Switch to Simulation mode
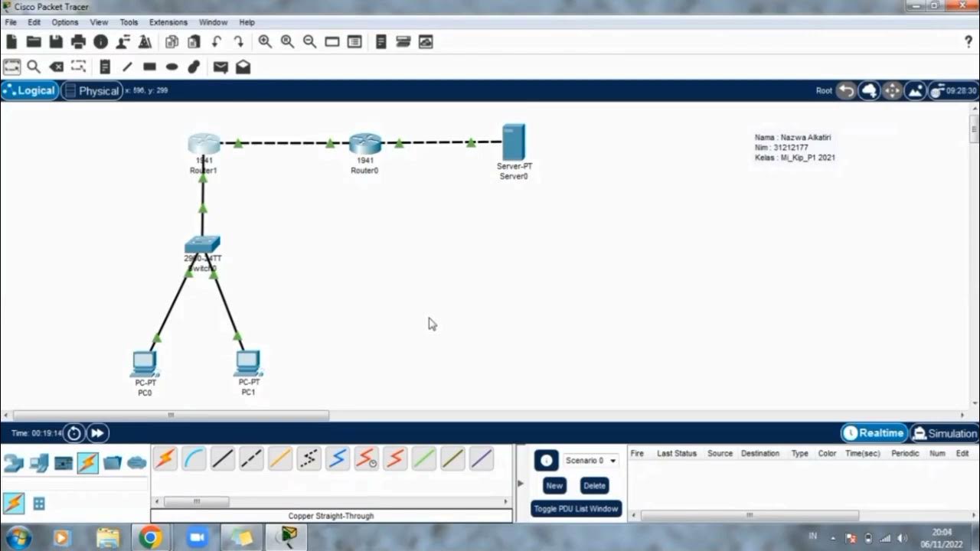The height and width of the screenshot is (551, 980). (945, 433)
